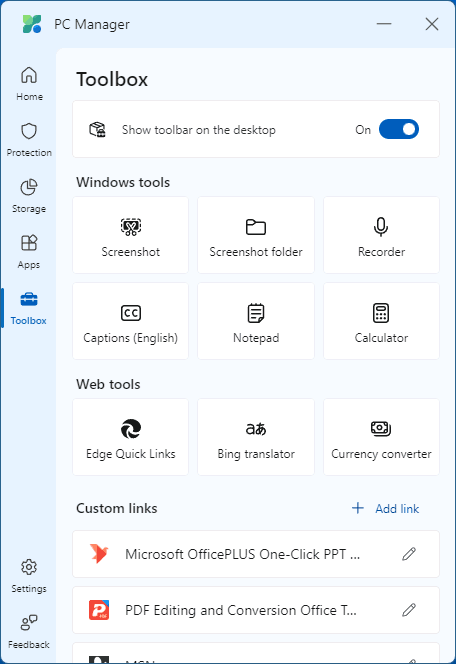Viewport: 456px width, 664px height.
Task: Edit Microsoft OfficePLUS link with pencil icon
Action: [x=409, y=554]
